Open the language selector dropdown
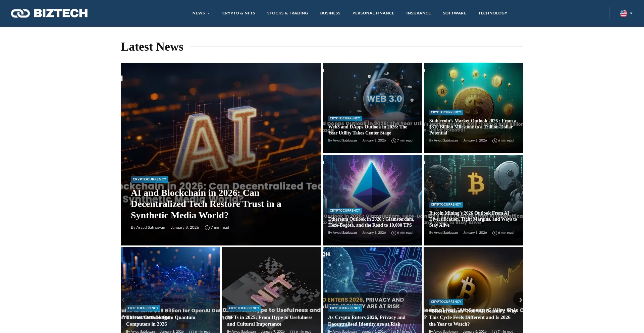644x333 pixels. (626, 13)
